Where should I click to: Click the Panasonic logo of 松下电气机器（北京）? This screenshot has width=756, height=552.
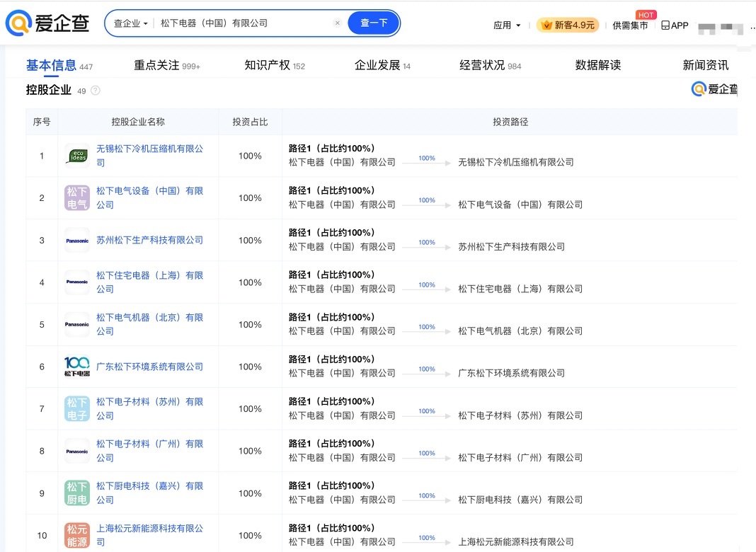click(77, 324)
